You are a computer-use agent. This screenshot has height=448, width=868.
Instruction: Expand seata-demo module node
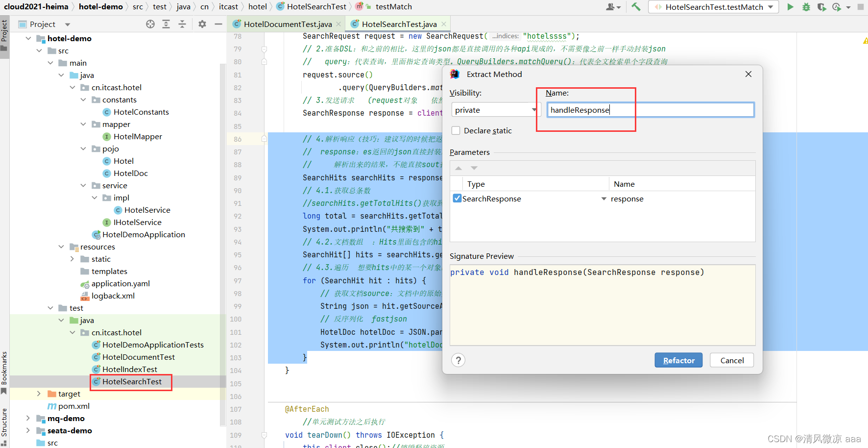[28, 430]
